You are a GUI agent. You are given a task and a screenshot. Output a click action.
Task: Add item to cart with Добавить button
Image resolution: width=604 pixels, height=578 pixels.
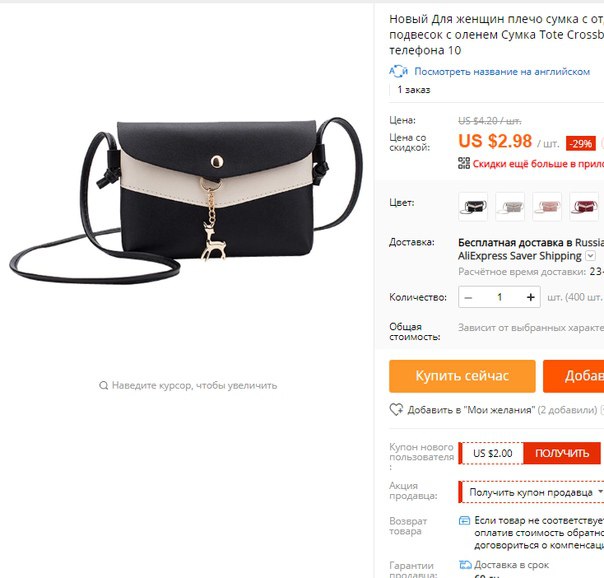(574, 376)
